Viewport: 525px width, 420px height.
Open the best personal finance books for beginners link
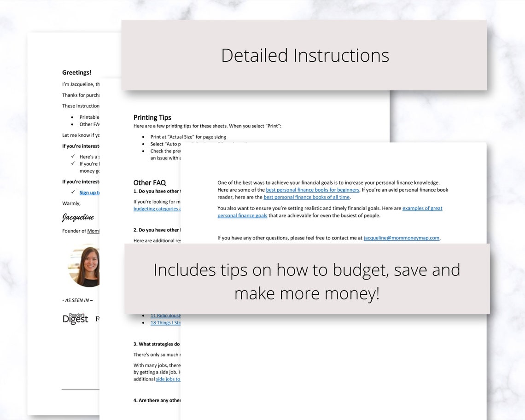point(312,190)
